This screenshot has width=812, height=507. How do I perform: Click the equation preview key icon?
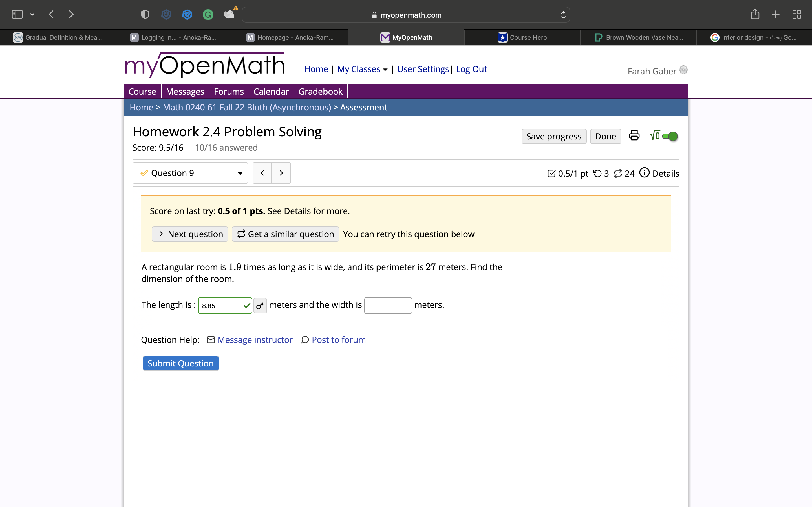(260, 306)
